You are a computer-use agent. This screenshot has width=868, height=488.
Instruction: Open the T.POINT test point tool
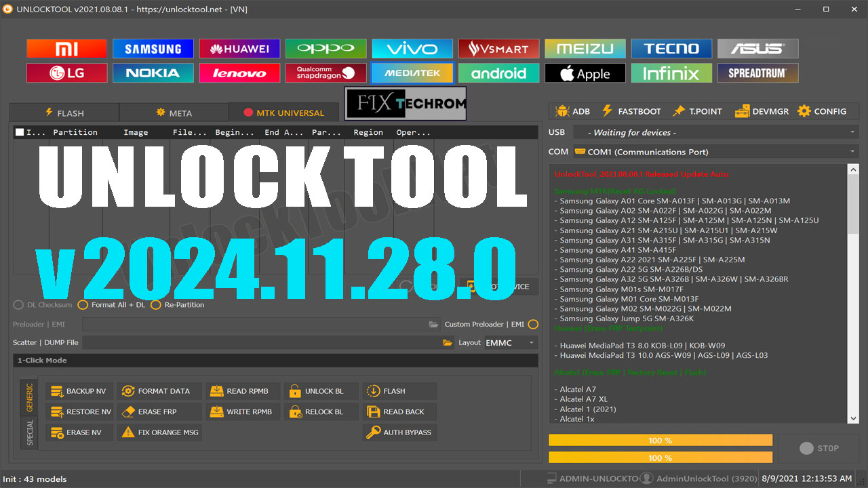697,111
